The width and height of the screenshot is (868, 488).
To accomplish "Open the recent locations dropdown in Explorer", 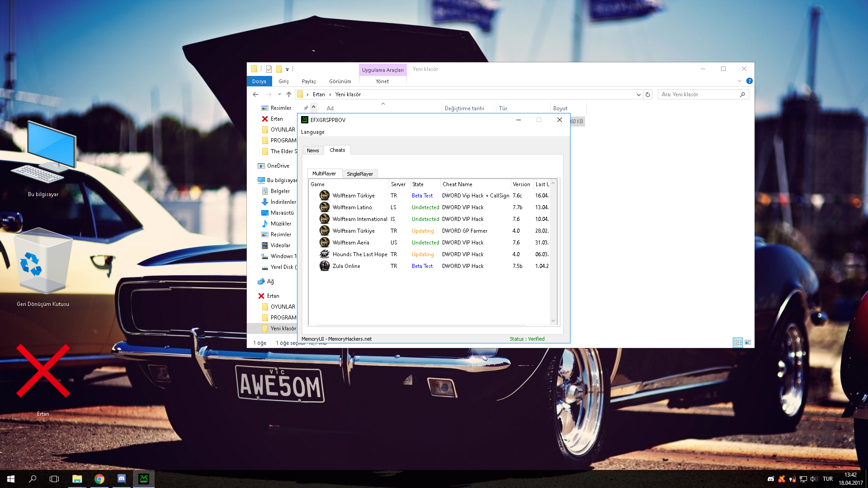I will (x=279, y=94).
